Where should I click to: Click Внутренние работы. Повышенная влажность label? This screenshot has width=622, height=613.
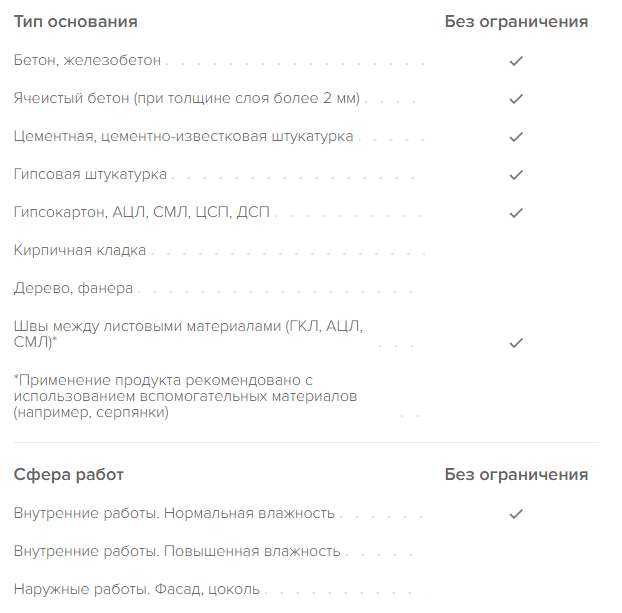point(177,551)
